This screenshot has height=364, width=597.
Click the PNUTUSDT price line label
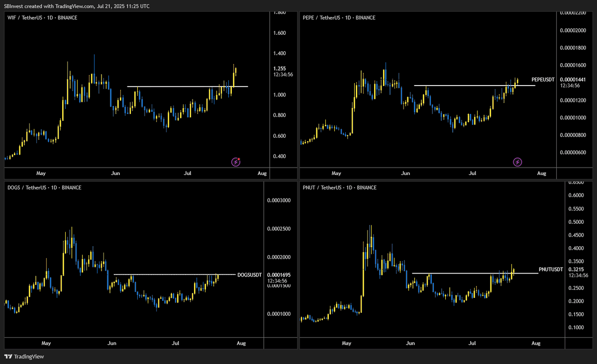pos(551,270)
